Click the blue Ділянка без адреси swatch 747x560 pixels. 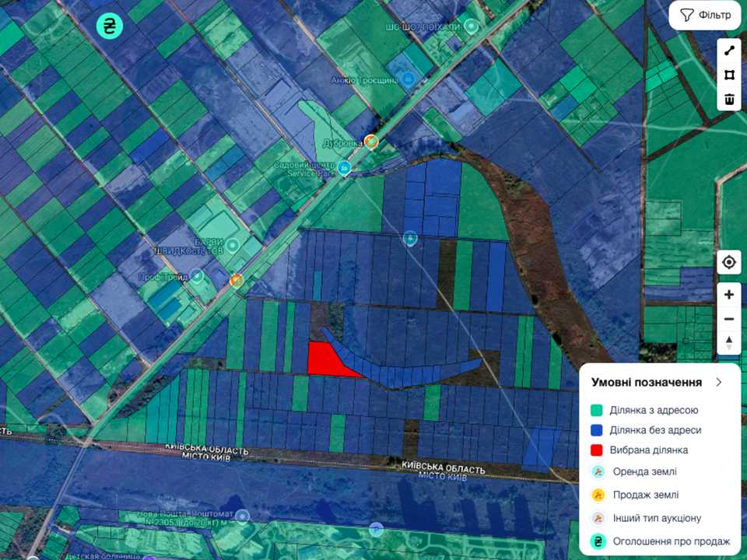597,430
